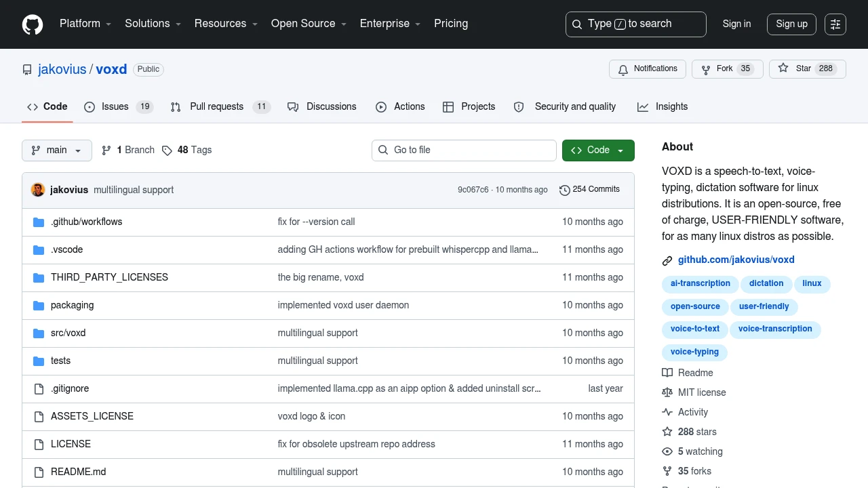Click the folder icon for .github/workflows
868x488 pixels.
coord(39,222)
